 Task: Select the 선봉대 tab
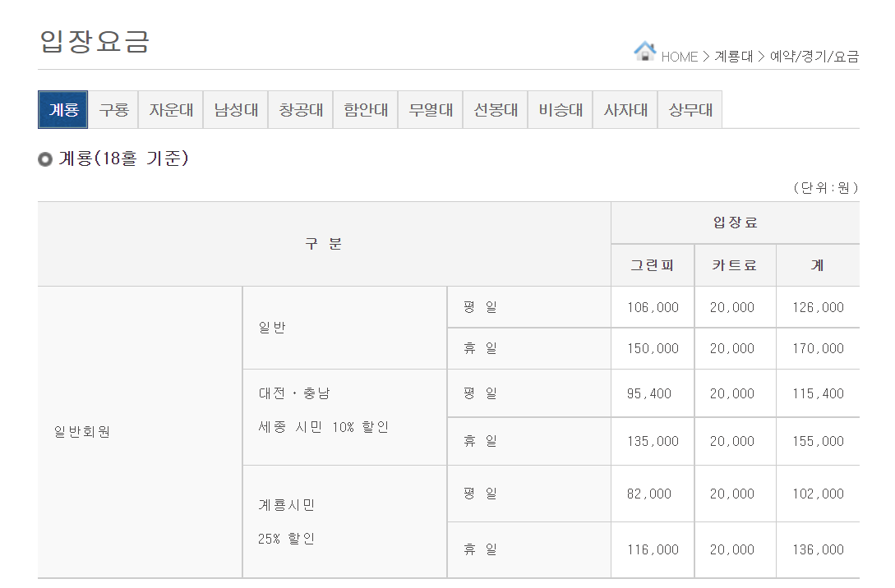tap(495, 109)
